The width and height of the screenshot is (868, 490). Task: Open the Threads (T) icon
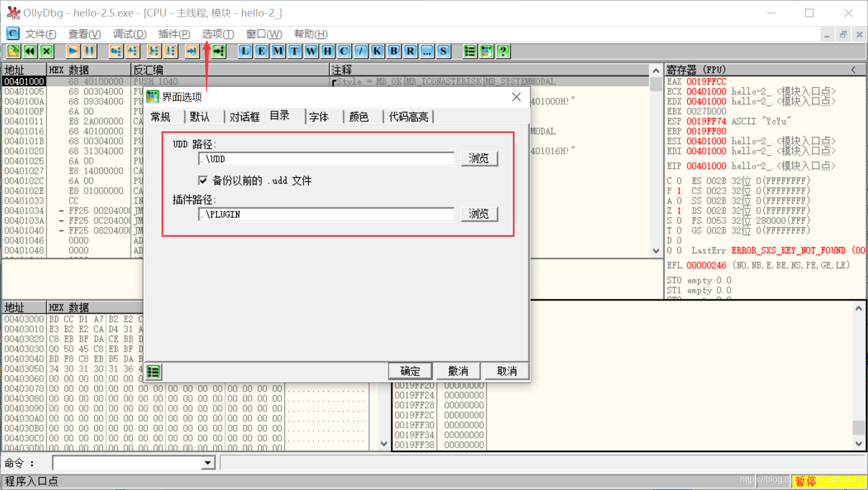[x=294, y=51]
